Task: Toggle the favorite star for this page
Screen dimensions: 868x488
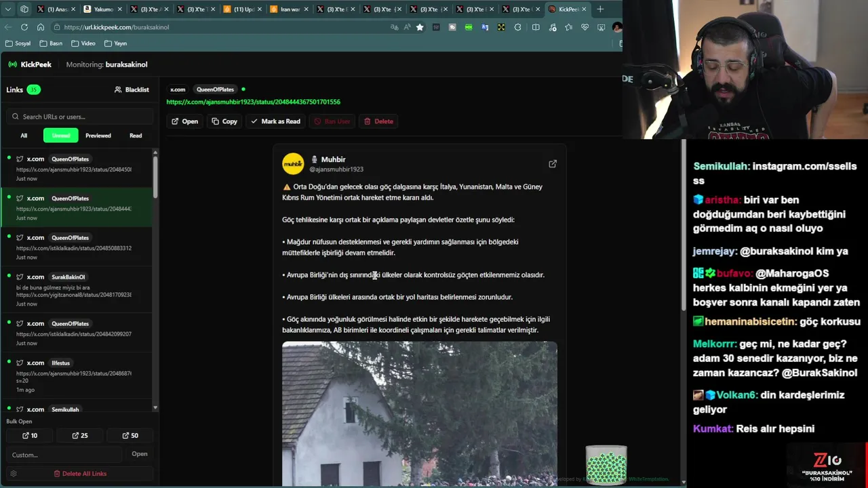Action: (x=420, y=27)
